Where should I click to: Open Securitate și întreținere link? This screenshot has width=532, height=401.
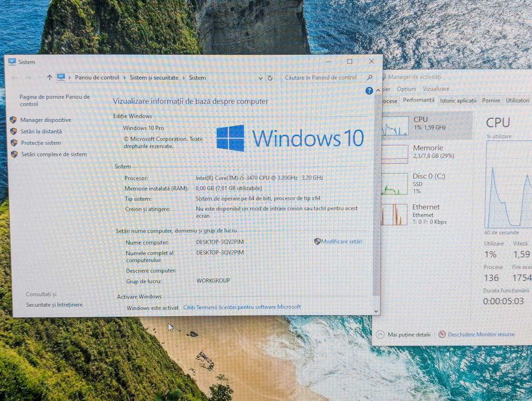[54, 305]
